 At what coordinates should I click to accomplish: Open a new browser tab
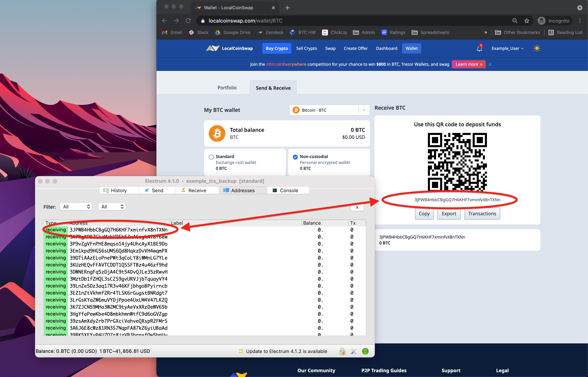click(287, 8)
